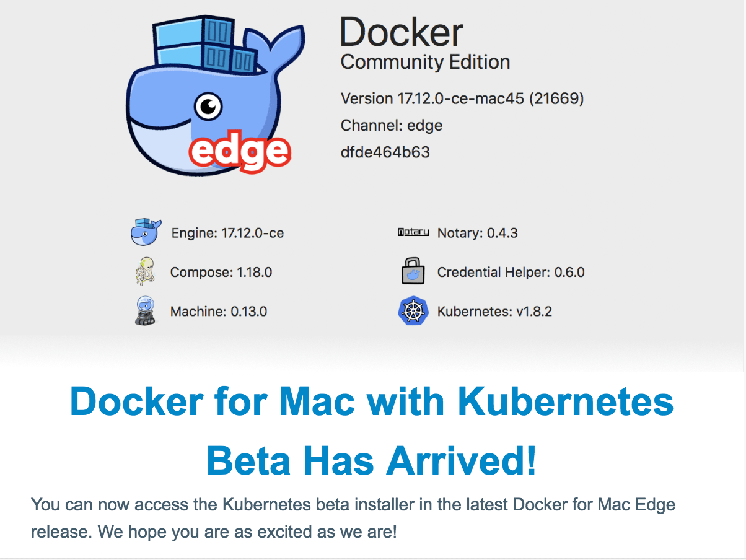Image resolution: width=746 pixels, height=560 pixels.
Task: Click the Docker title text
Action: click(x=402, y=32)
